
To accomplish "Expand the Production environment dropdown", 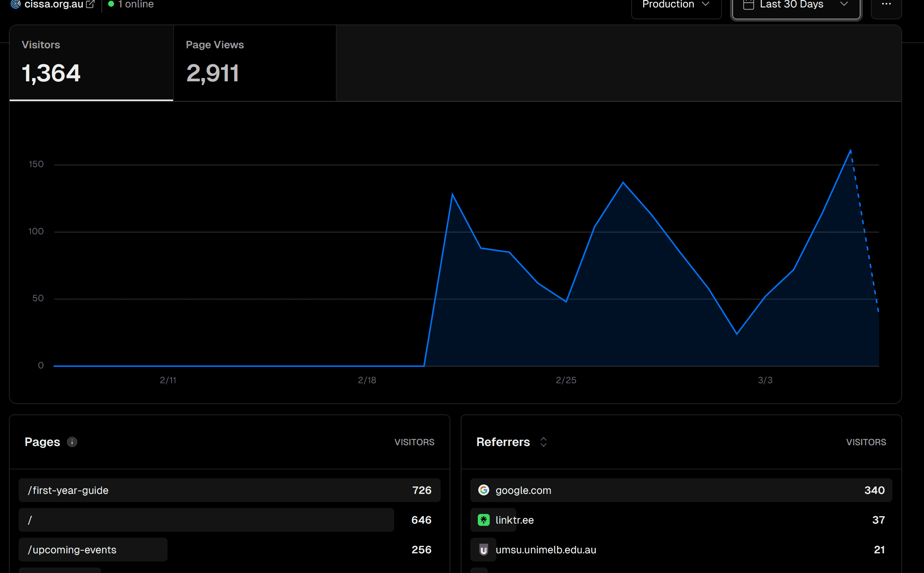I will coord(676,5).
